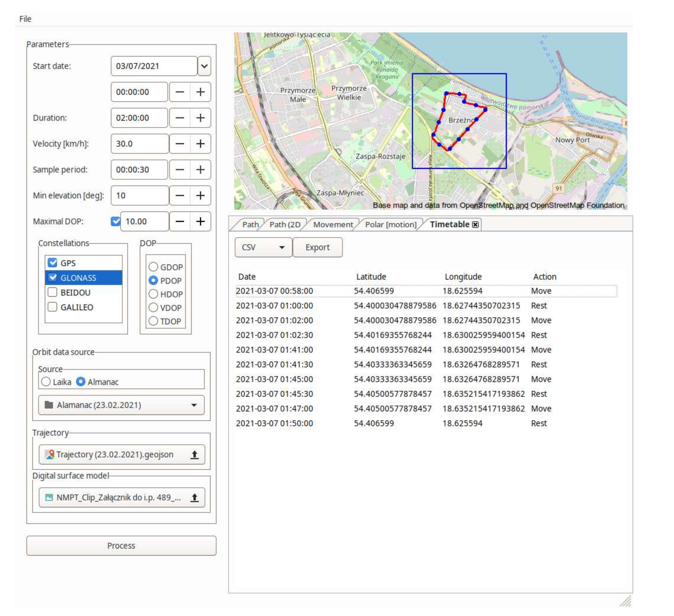Image resolution: width=674 pixels, height=616 pixels.
Task: Decrease Min elevation with minus button
Action: tap(180, 195)
